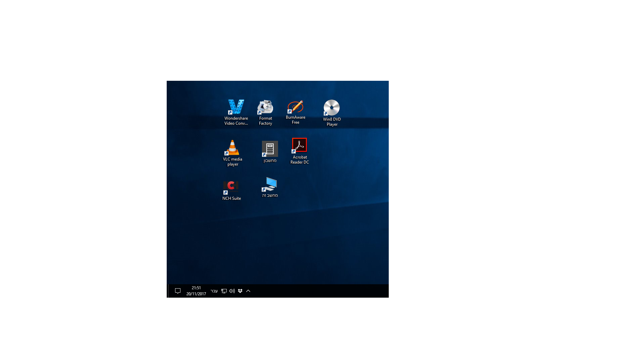644x362 pixels.
Task: Click the 'Acrobat Reader DC' label text
Action: (300, 160)
